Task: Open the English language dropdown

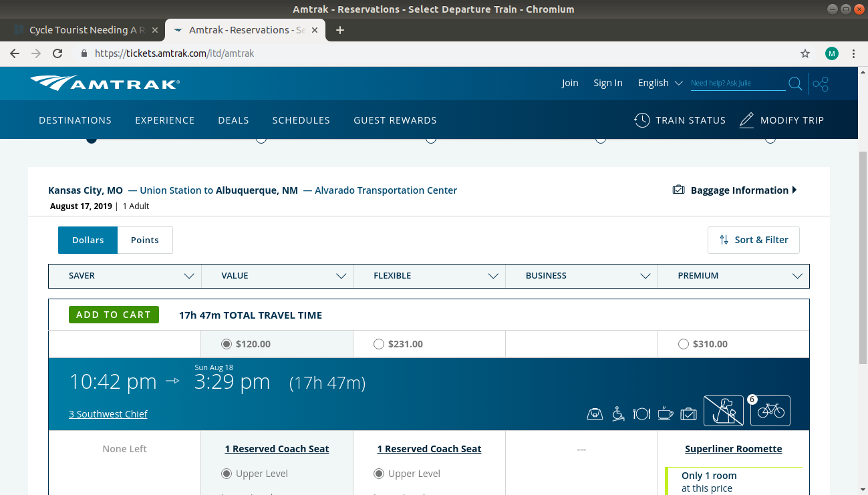Action: [x=660, y=83]
